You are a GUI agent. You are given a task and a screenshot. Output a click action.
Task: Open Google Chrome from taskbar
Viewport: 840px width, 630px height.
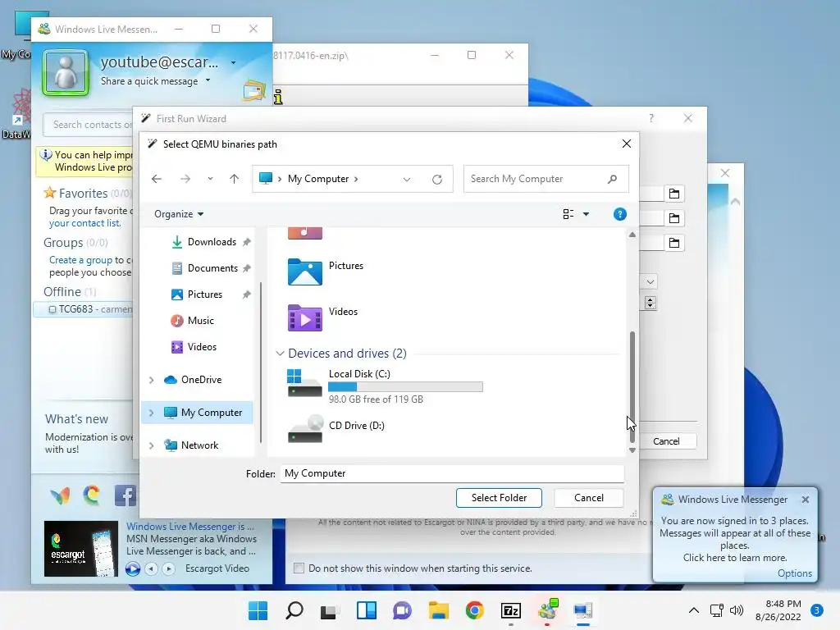[x=474, y=610]
